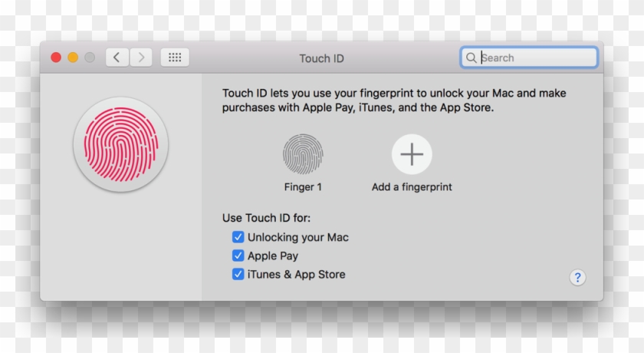Minimize the window with yellow button
The image size is (644, 353).
pos(73,58)
